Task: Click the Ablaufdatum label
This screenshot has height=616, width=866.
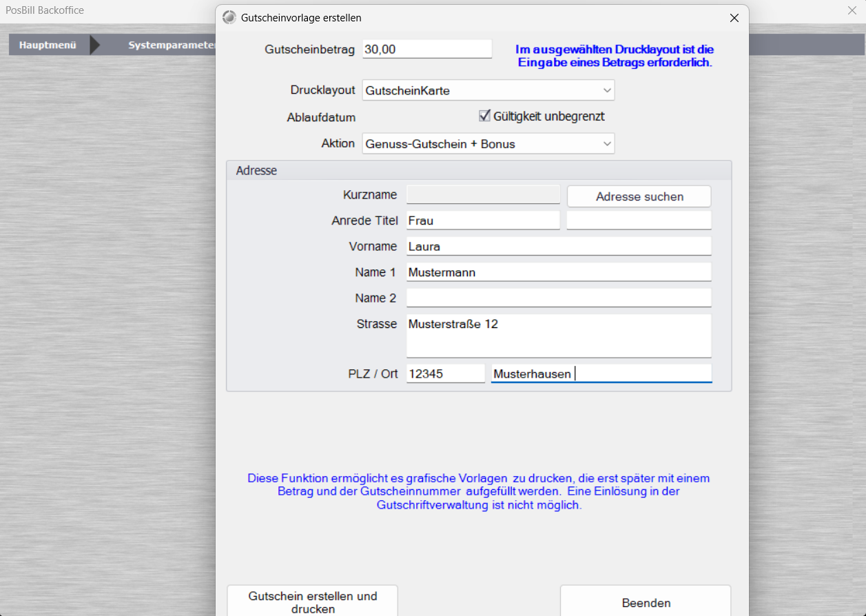Action: [321, 117]
